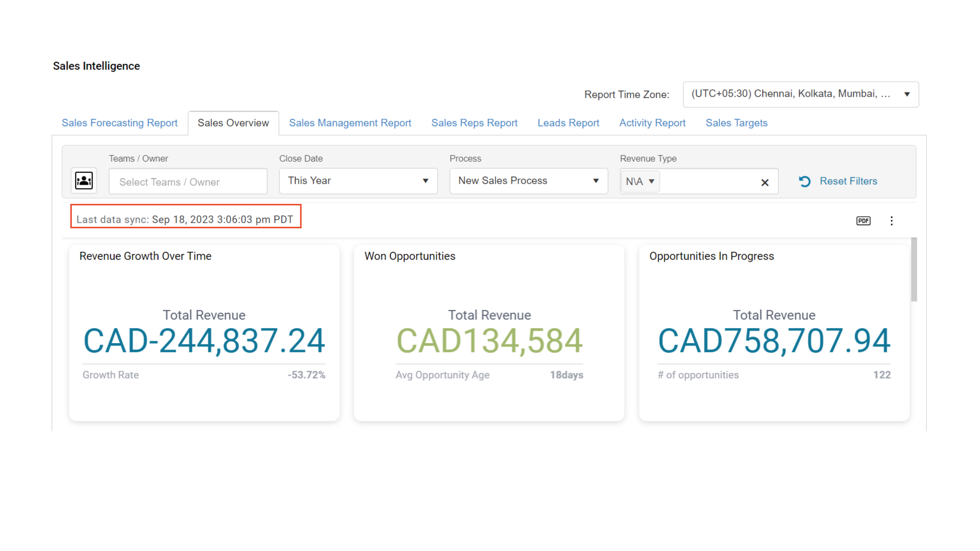The width and height of the screenshot is (980, 551).
Task: Click the Reset Filters link
Action: [848, 181]
